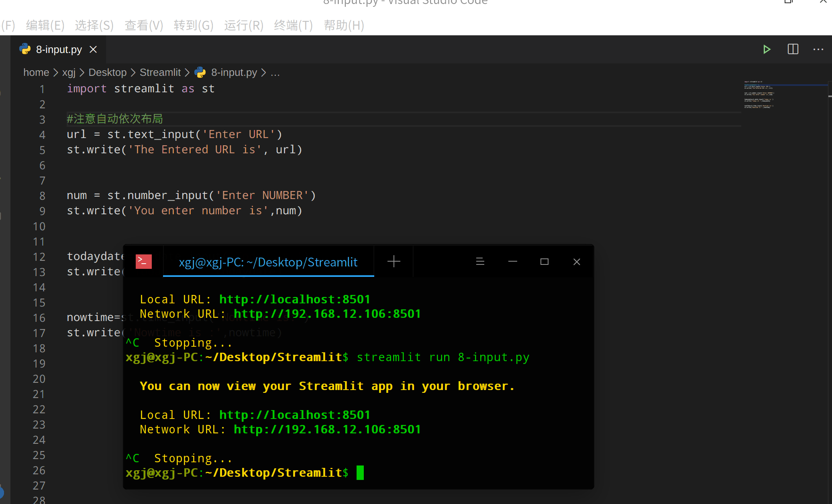Open the 运行(R) menu
Viewport: 832px width, 504px height.
(x=244, y=26)
